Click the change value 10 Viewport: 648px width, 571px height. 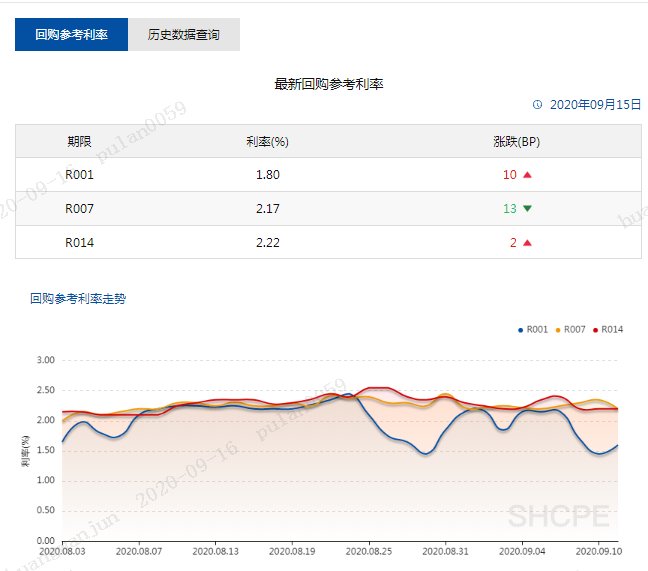510,175
